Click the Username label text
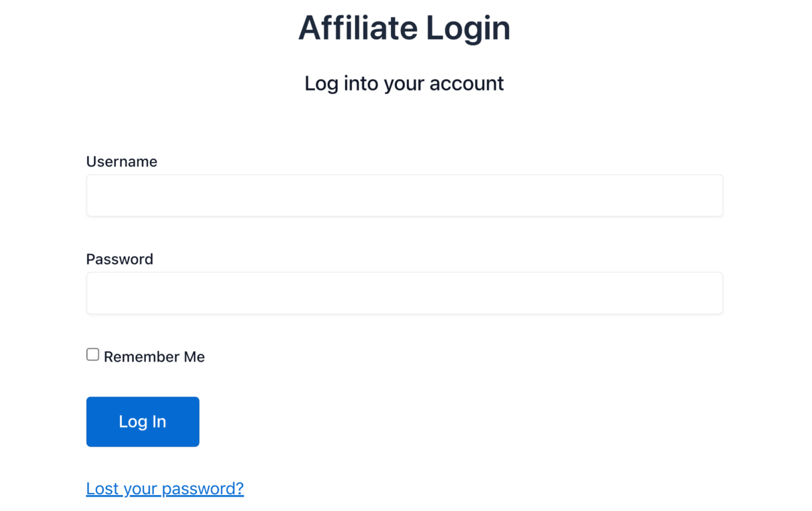 121,161
